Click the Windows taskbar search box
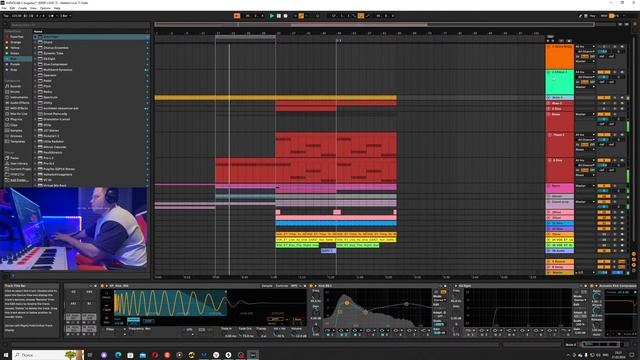The image size is (640, 360). (x=48, y=355)
